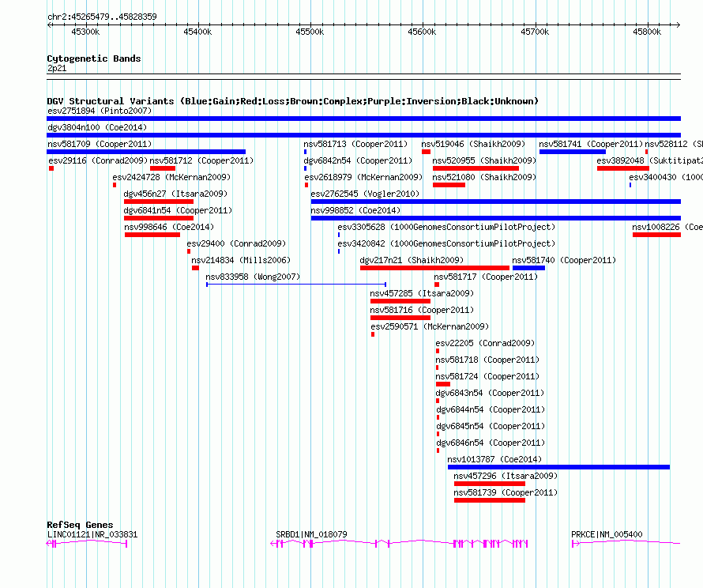Click the blue esv2762545 gain bar
703x588 pixels.
pos(496,202)
